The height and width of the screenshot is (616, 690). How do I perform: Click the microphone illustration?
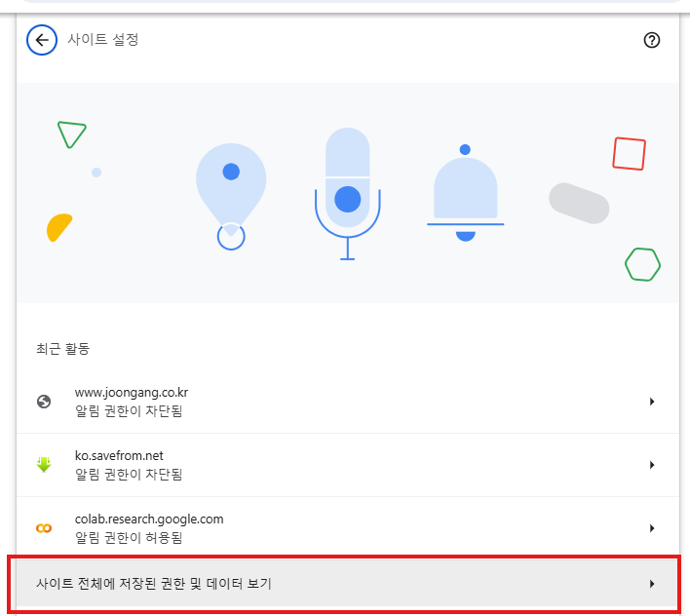tap(347, 192)
